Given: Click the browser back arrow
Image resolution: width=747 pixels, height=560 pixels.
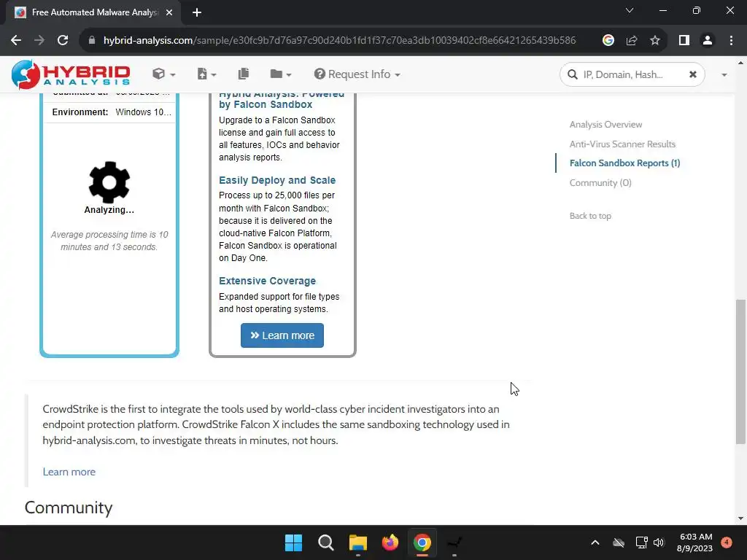Looking at the screenshot, I should (x=16, y=40).
